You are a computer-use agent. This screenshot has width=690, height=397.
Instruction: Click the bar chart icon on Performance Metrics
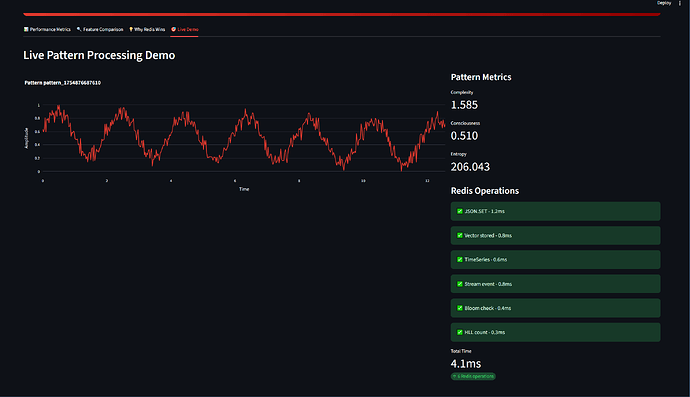tap(26, 29)
